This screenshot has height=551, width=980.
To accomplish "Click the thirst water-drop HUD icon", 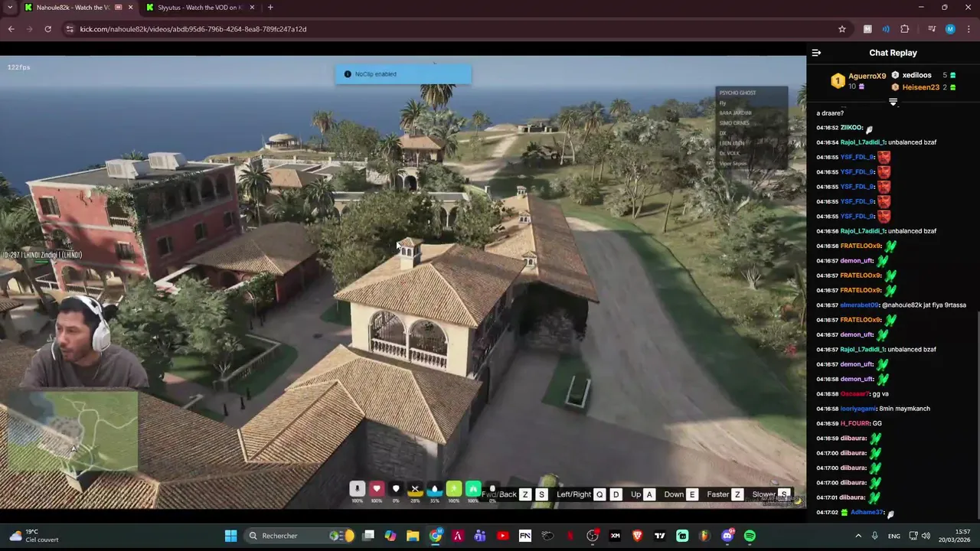I will tap(435, 489).
